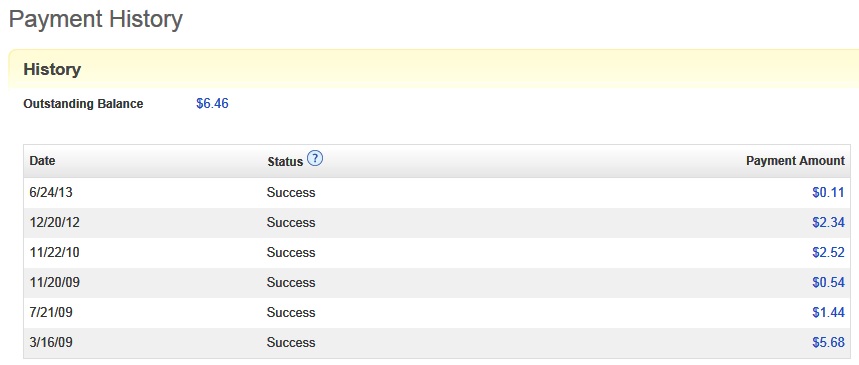Open the $2.52 payment amount link
This screenshot has height=365, width=859.
tap(828, 253)
